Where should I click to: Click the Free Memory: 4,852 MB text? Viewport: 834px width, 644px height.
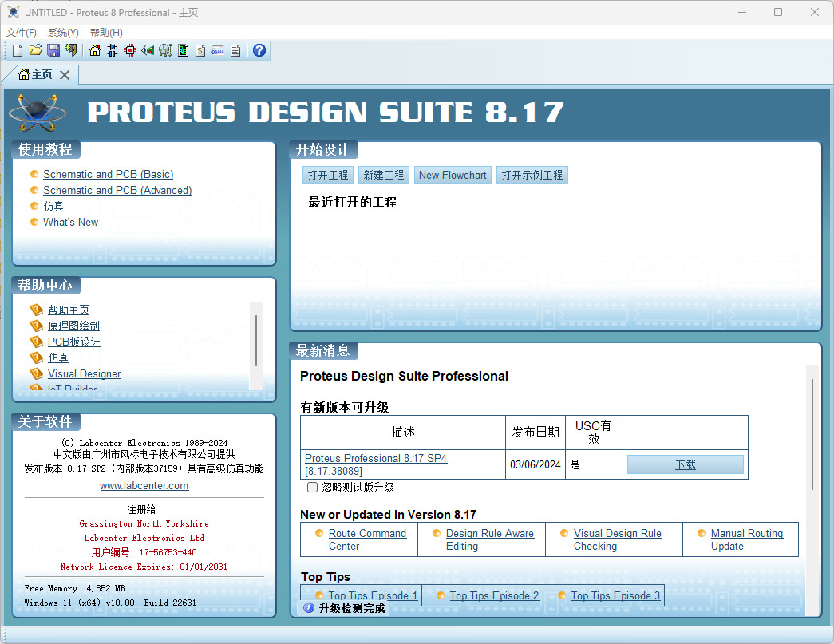[74, 588]
